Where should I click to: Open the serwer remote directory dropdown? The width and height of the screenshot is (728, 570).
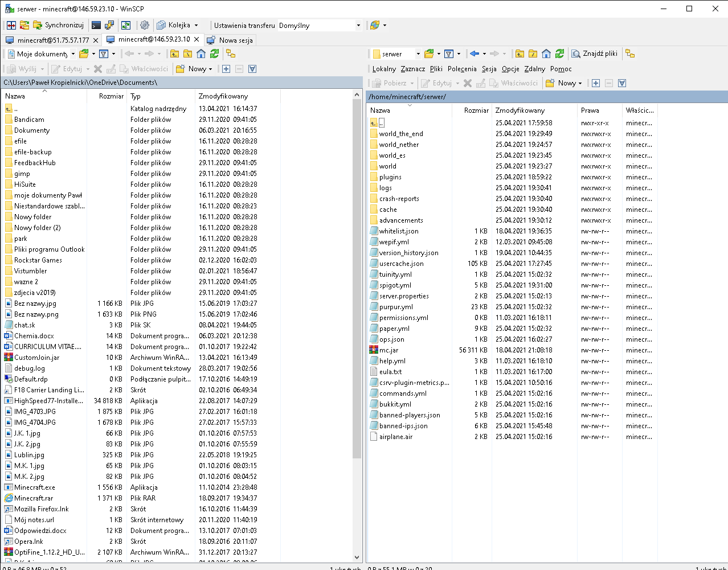(418, 54)
